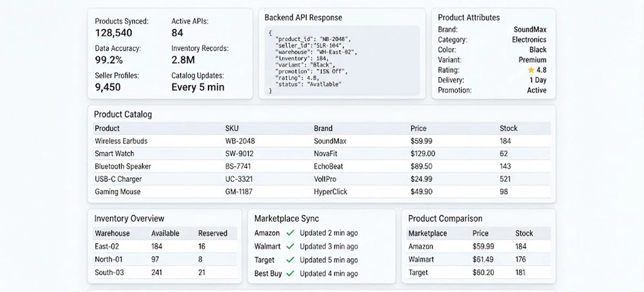Click Updated 5 min ago status
This screenshot has width=644, height=292.
click(x=328, y=260)
